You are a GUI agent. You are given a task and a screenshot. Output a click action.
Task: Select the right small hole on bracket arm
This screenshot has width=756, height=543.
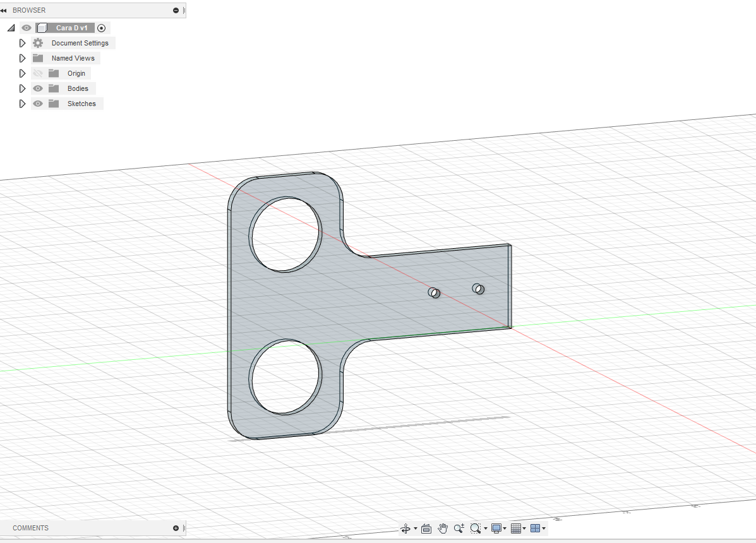point(478,289)
